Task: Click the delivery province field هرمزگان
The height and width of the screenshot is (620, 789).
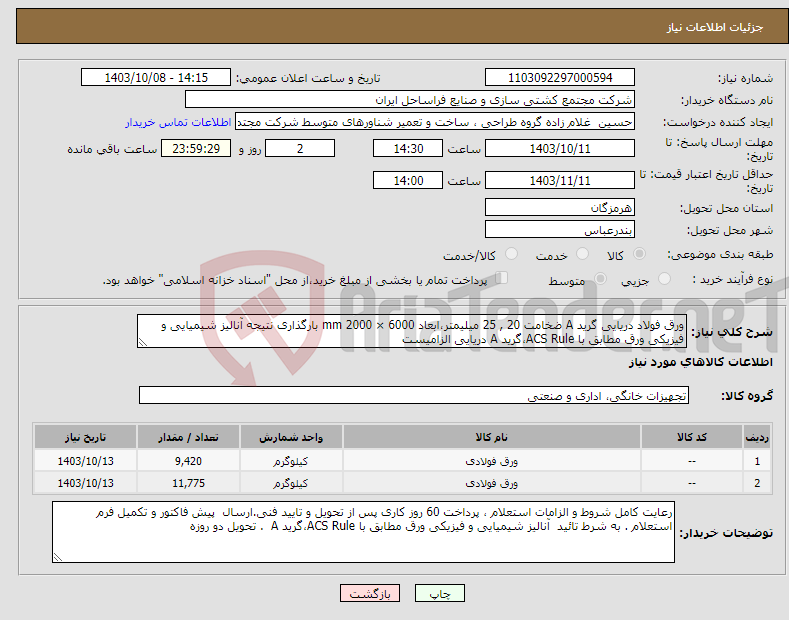Action: (x=560, y=207)
